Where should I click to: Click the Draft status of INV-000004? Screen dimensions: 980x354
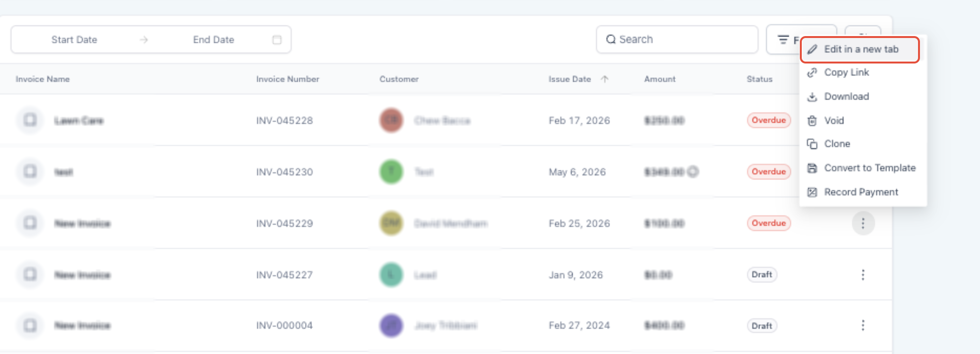[x=762, y=326]
